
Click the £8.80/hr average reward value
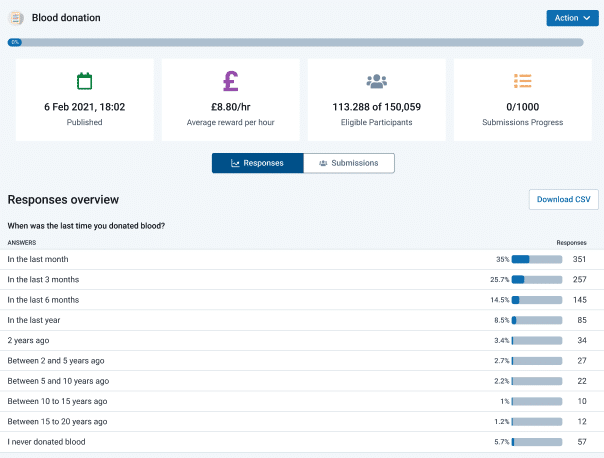point(230,107)
